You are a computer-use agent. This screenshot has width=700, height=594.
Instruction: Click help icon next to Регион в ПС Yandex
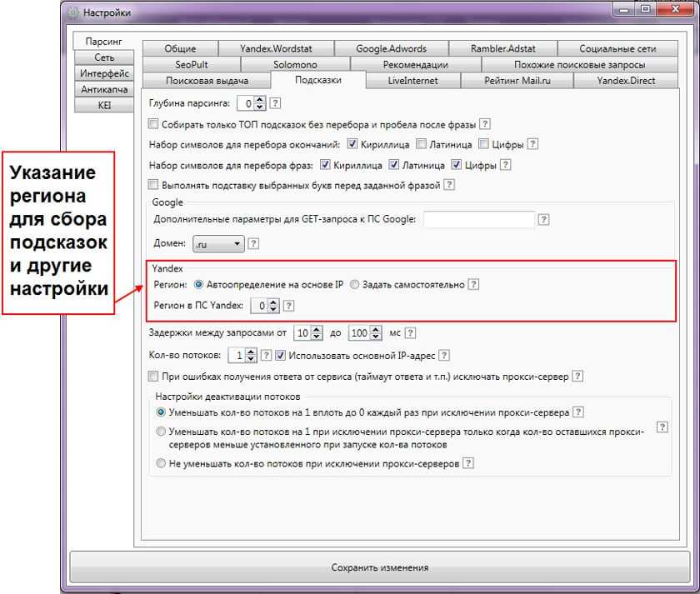pos(289,306)
